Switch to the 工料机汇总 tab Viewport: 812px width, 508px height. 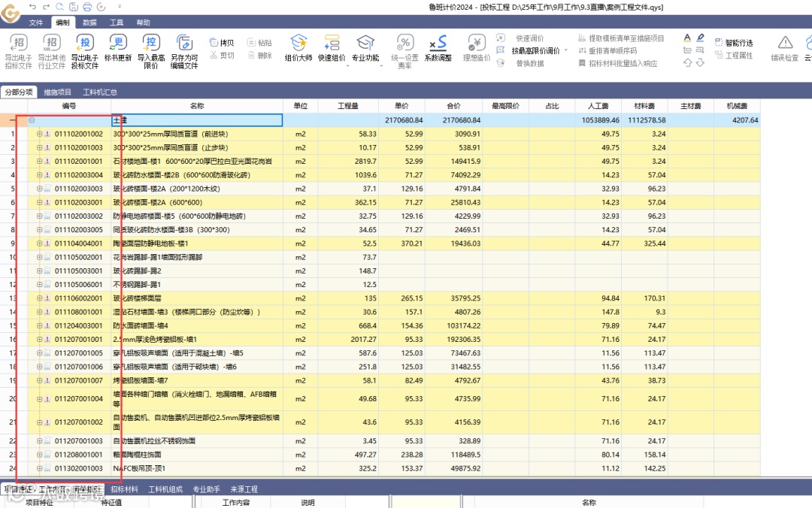100,92
